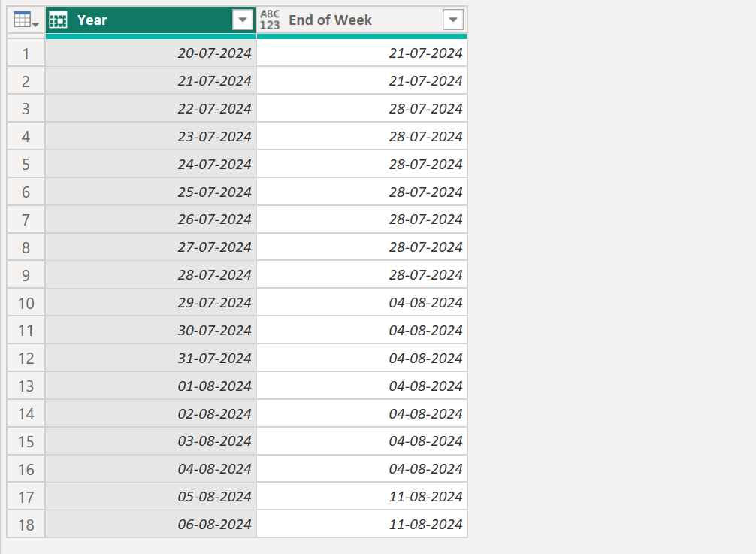Select row number 18
Screen dimensions: 756x554
point(26,524)
